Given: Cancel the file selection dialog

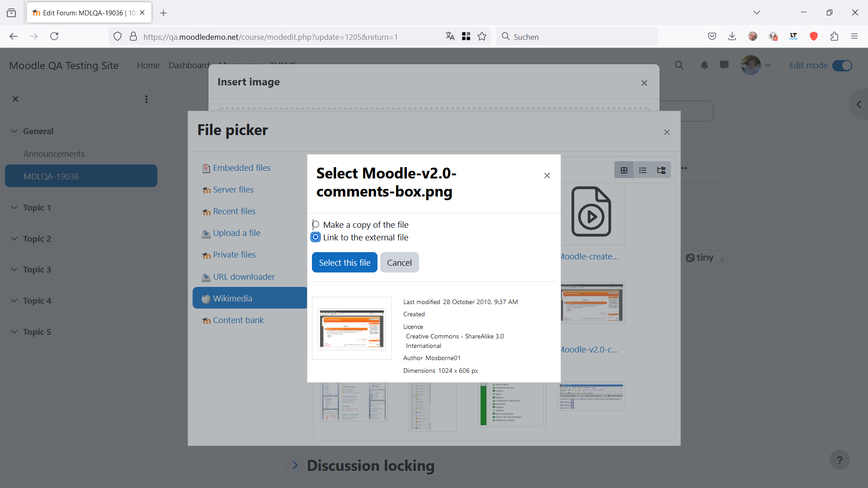Looking at the screenshot, I should tap(399, 263).
